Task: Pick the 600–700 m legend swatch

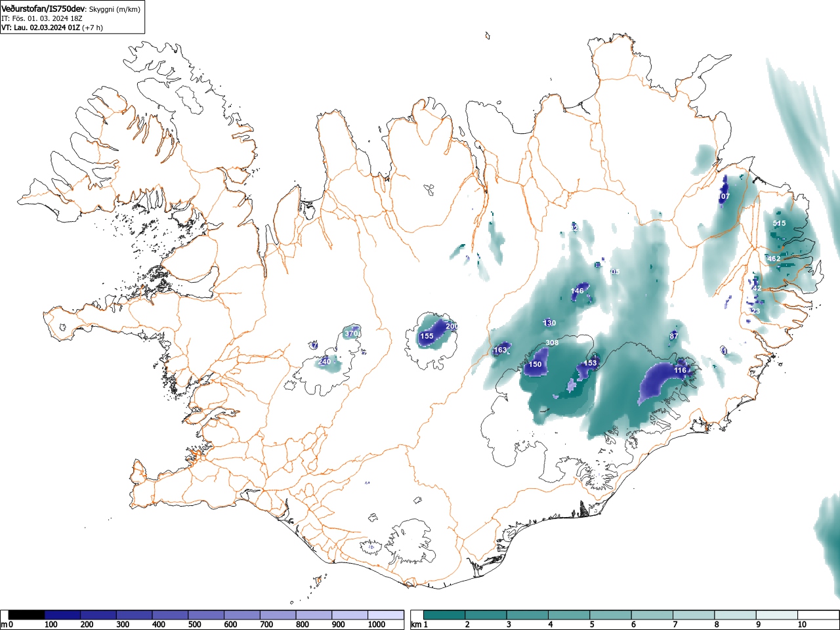Action: (x=242, y=615)
